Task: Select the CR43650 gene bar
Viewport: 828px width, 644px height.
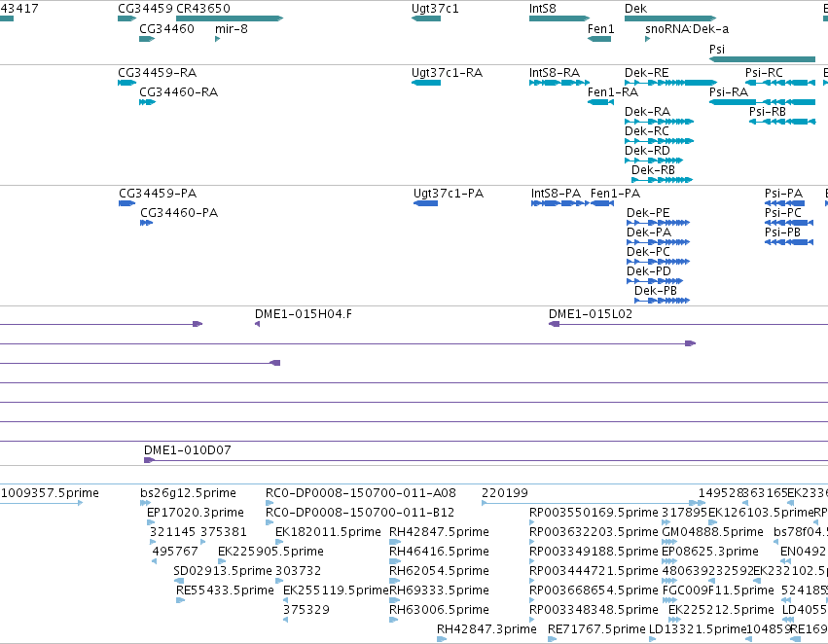Action: (230, 18)
